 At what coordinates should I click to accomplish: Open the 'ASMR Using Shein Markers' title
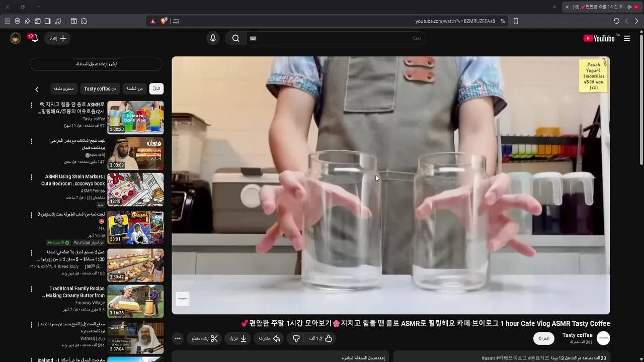(x=73, y=180)
